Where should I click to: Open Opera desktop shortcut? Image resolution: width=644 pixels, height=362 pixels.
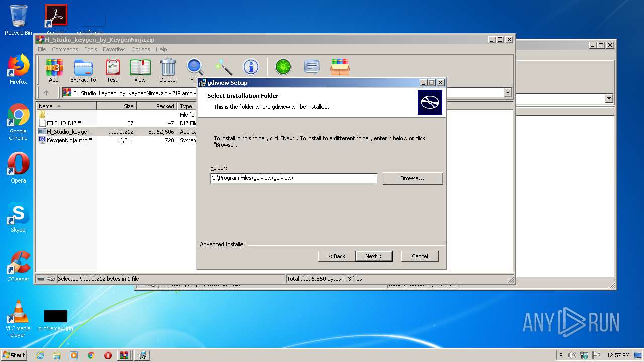click(18, 168)
